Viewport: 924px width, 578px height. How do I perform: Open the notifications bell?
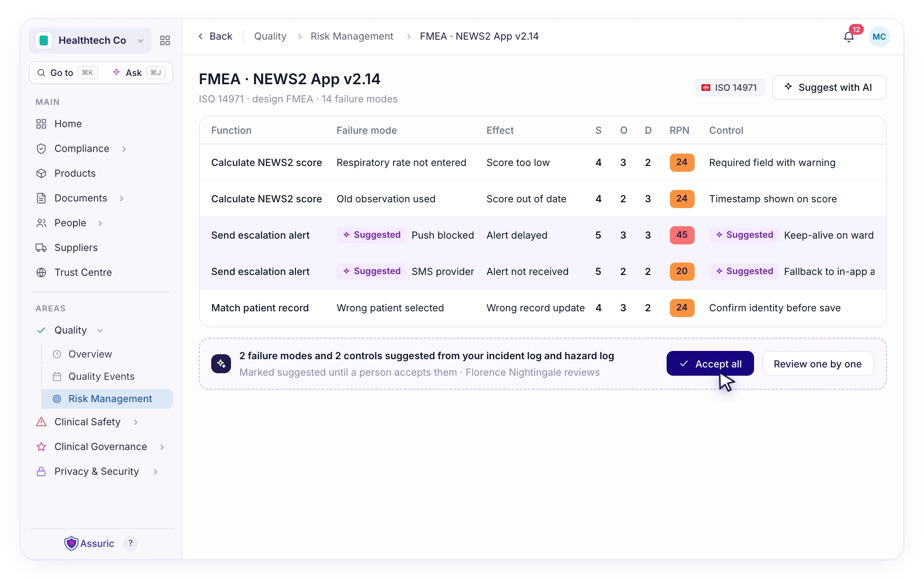tap(849, 37)
